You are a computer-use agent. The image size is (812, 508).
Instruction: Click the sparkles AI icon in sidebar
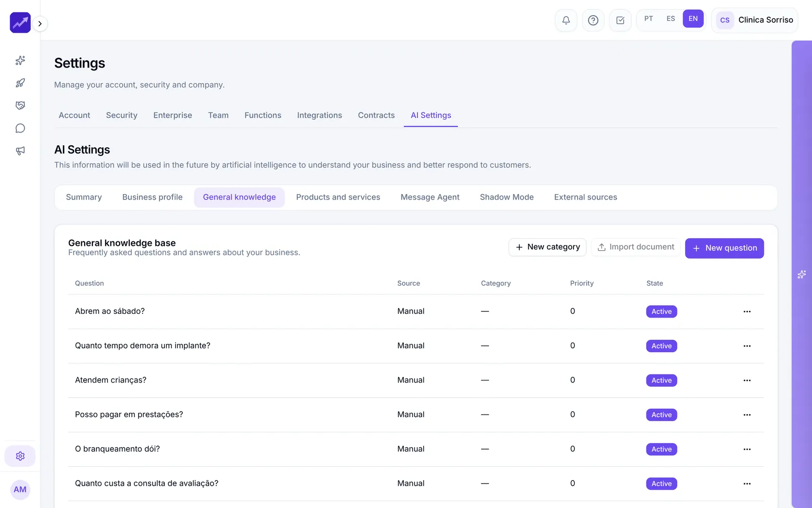click(20, 60)
